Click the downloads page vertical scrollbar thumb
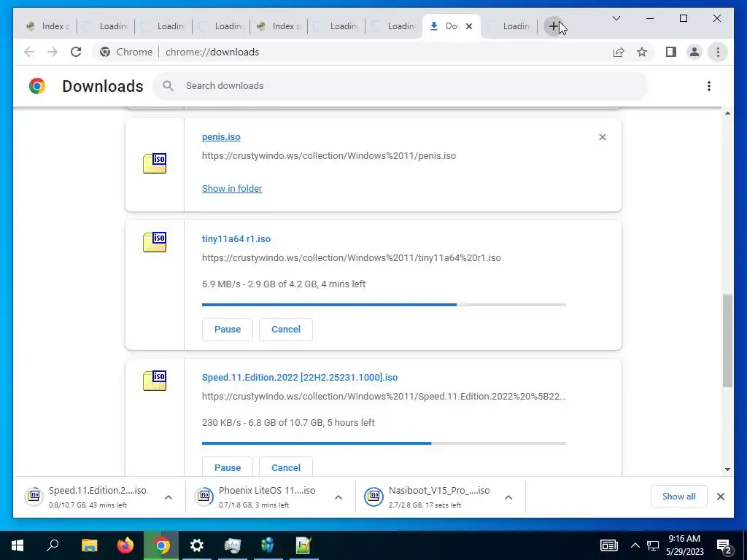Screen dimensions: 747x560 [727, 341]
